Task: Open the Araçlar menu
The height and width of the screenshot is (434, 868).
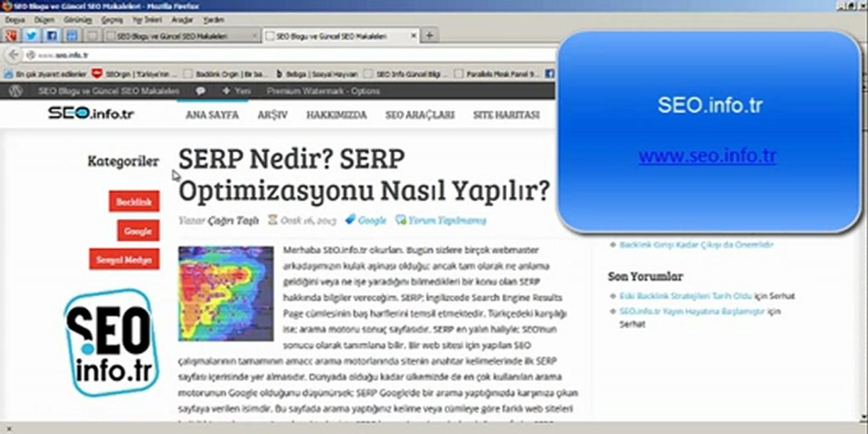Action: pyautogui.click(x=182, y=20)
